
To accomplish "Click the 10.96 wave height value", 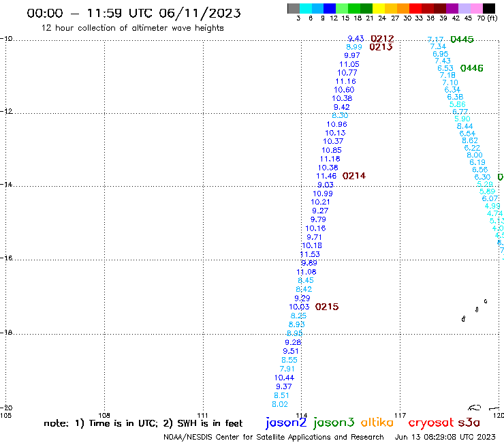I will (x=337, y=124).
